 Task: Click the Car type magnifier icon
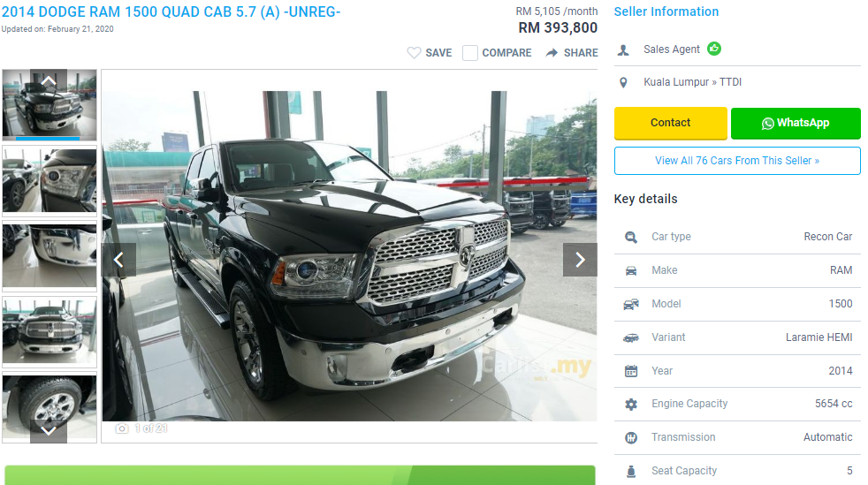pyautogui.click(x=631, y=238)
